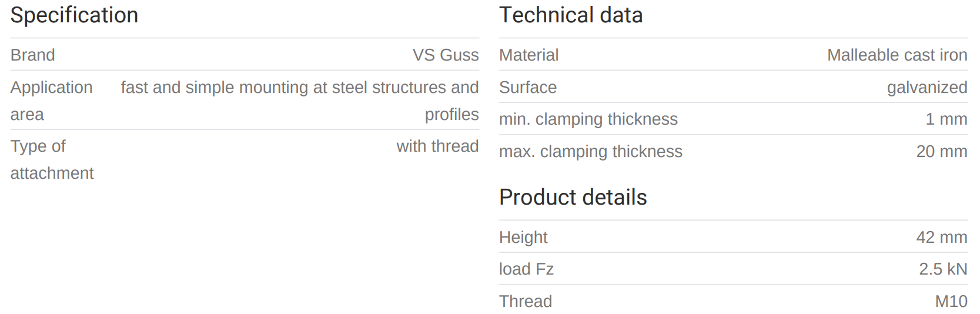
Task: Click the VS Guss brand value
Action: (x=446, y=55)
